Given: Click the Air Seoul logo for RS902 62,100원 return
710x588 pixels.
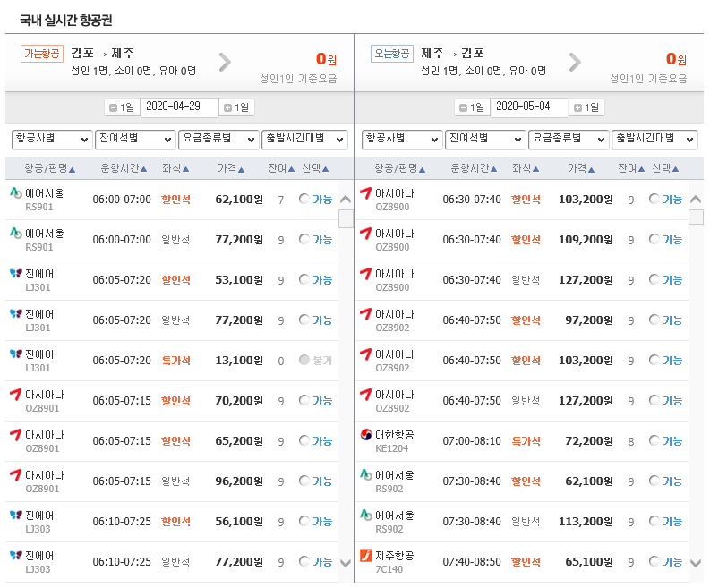Looking at the screenshot, I should tap(366, 475).
